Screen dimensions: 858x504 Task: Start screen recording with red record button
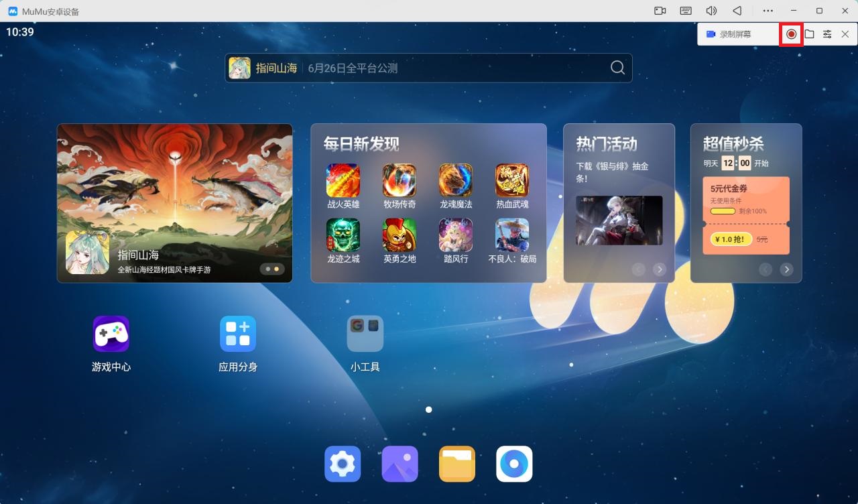[x=792, y=34]
